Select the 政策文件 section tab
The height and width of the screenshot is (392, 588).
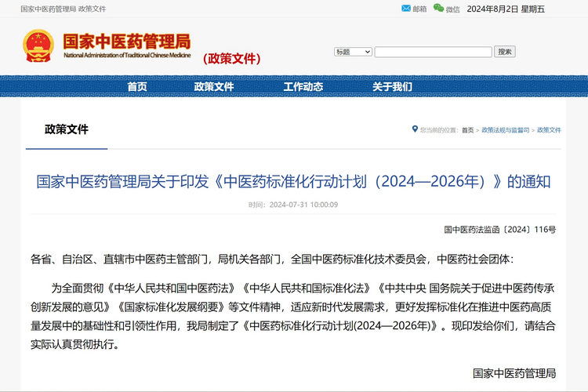(67, 129)
